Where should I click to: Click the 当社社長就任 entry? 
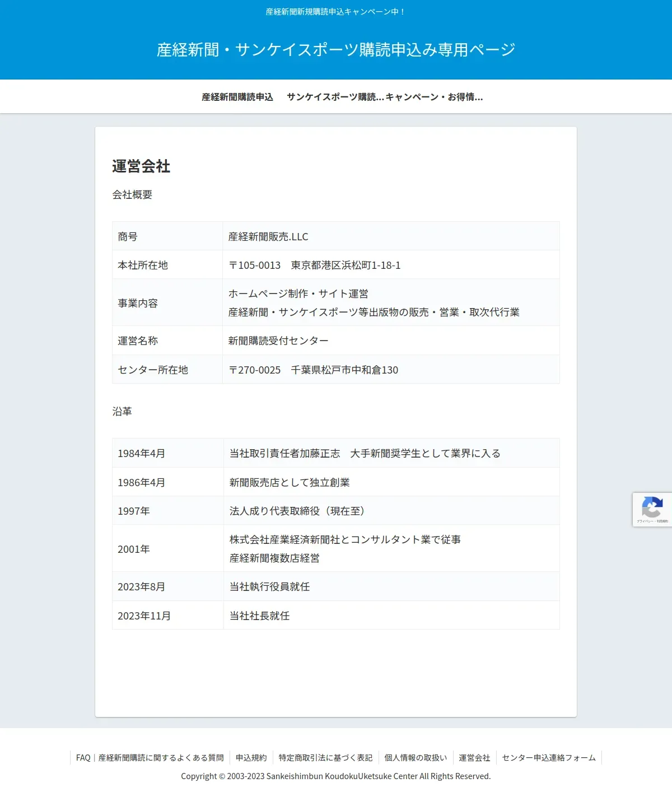(x=259, y=616)
